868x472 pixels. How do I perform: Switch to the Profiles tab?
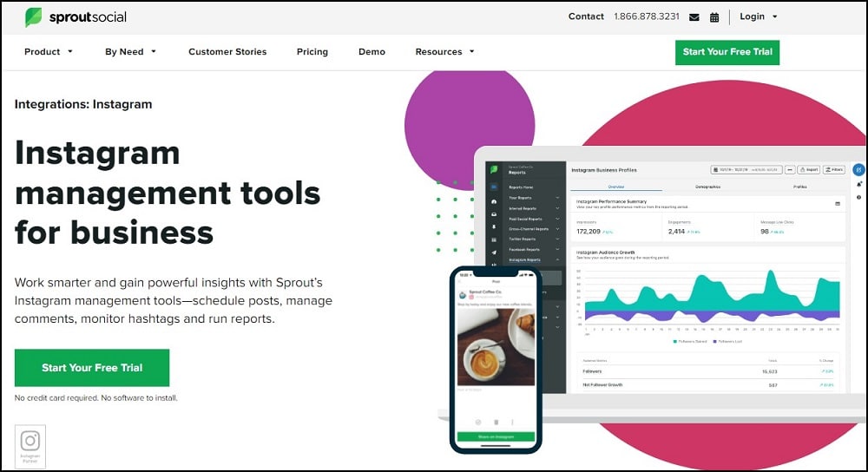[800, 187]
